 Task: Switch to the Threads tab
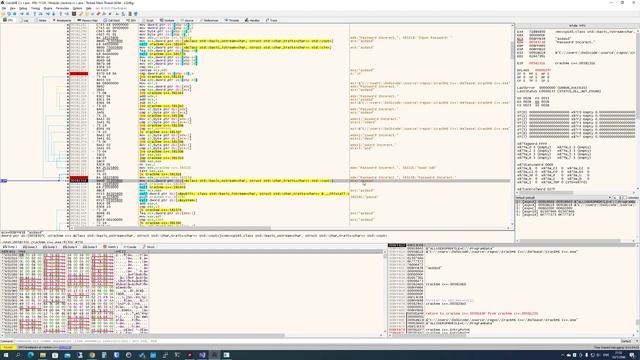pos(231,20)
